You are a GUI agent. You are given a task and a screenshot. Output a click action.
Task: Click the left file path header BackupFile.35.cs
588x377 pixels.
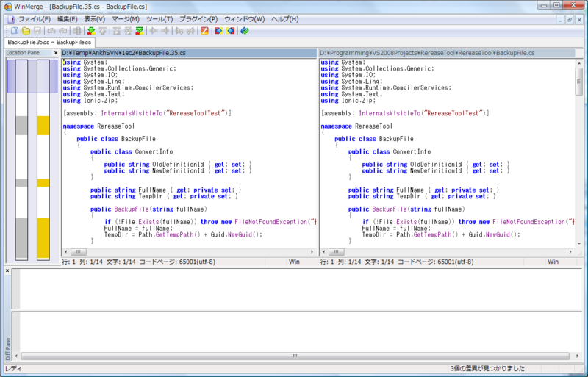pos(189,53)
